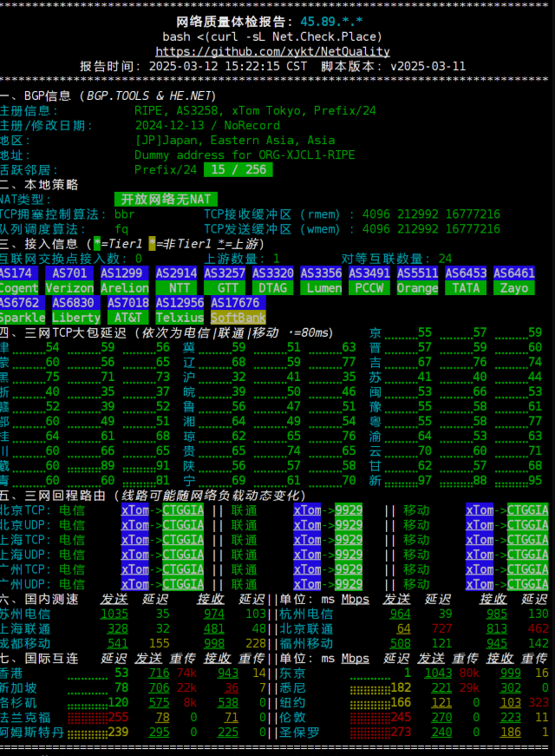The image size is (555, 756).
Task: Click the 15 / 256 active neighbors badge
Action: [238, 170]
